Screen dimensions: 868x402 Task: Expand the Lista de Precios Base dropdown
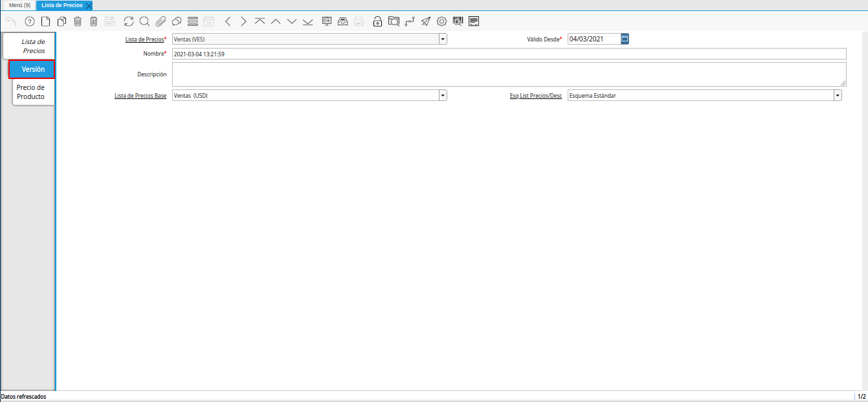[x=443, y=95]
